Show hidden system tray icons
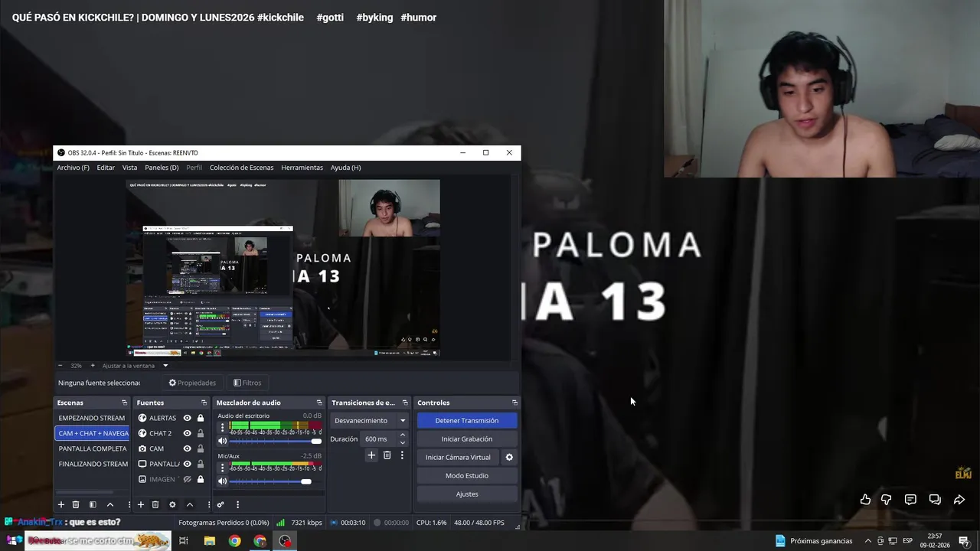 pyautogui.click(x=867, y=541)
